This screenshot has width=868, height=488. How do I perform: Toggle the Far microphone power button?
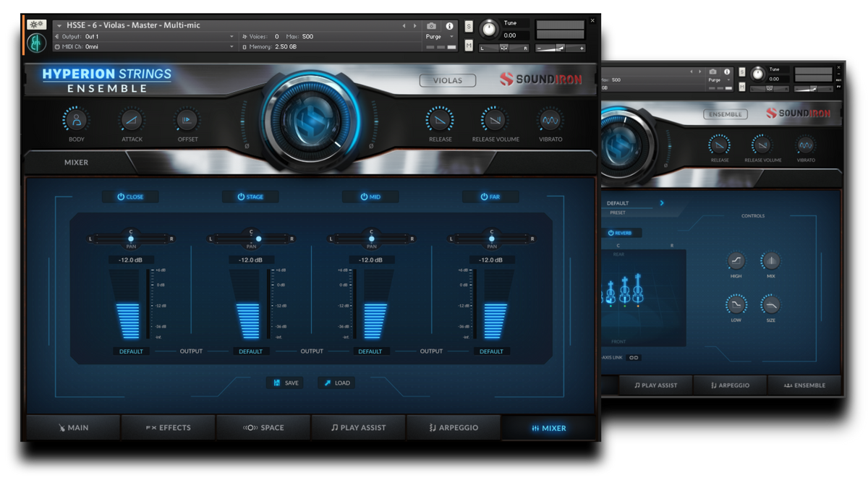pyautogui.click(x=490, y=197)
